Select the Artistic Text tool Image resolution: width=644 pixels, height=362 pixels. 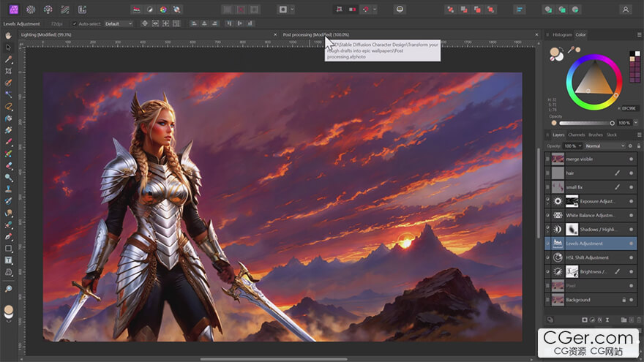[8, 260]
